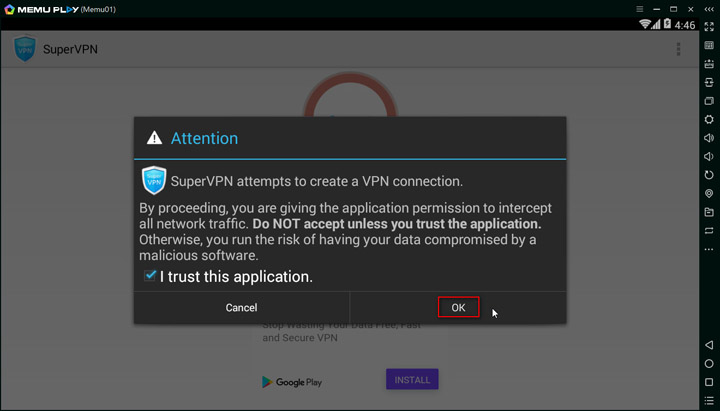Image resolution: width=720 pixels, height=411 pixels.
Task: Click the SuperVPN shield icon in app header
Action: point(25,48)
